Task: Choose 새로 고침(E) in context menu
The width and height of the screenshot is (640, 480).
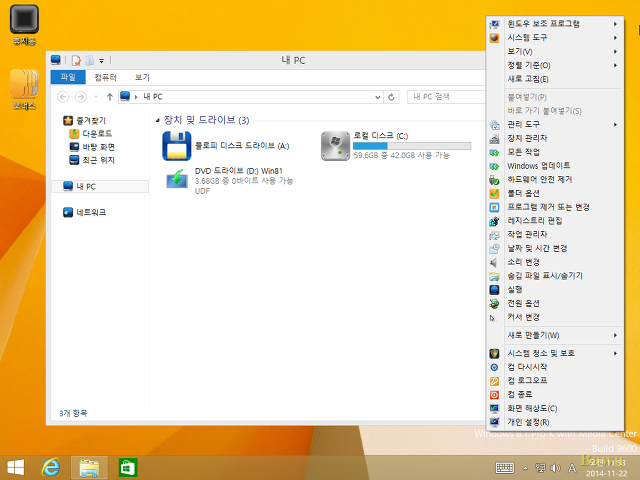Action: click(x=555, y=79)
